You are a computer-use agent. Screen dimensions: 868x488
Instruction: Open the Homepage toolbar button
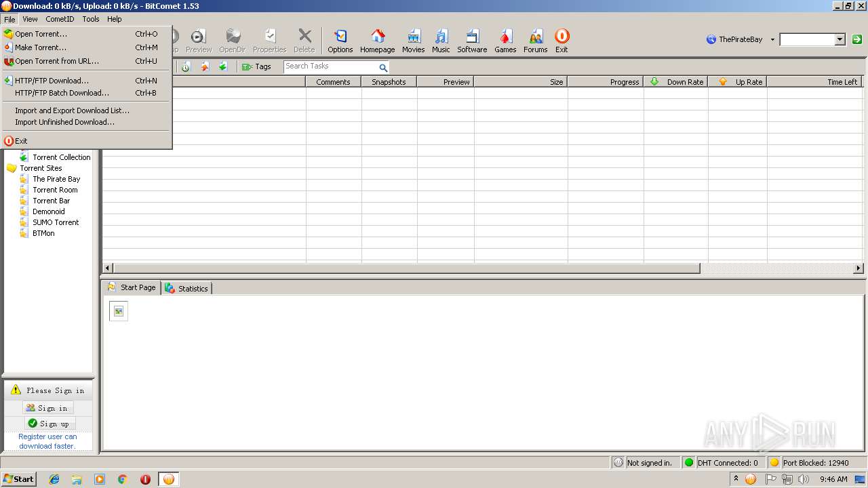click(x=377, y=41)
